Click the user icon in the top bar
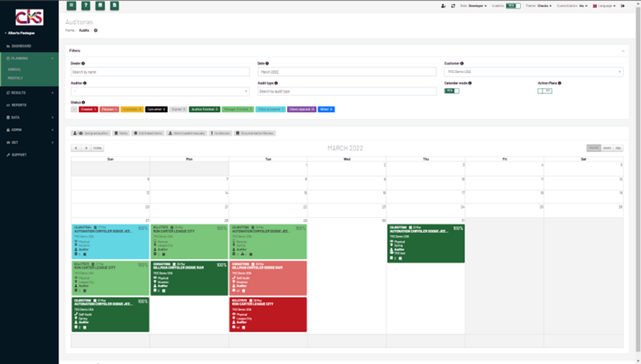This screenshot has height=364, width=641. tap(443, 6)
